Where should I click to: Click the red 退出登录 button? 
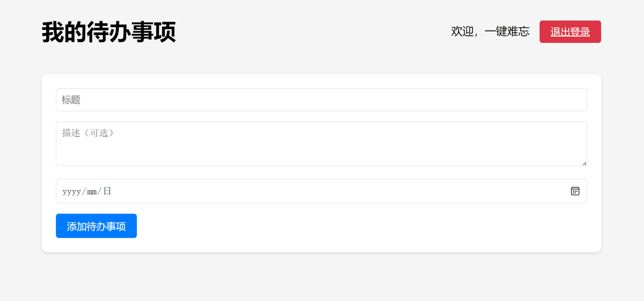tap(570, 32)
